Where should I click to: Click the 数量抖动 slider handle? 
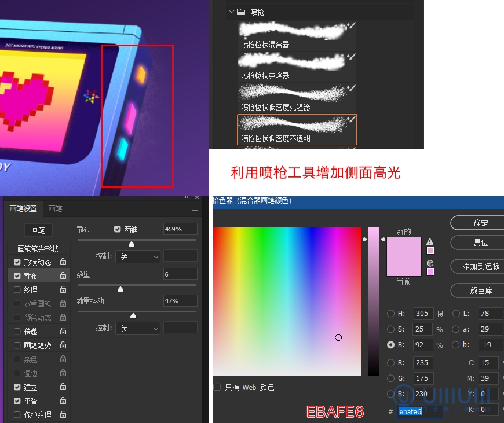133,316
